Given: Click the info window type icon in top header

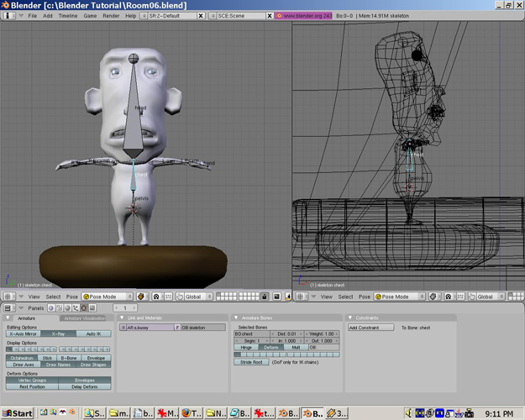Looking at the screenshot, I should tap(9, 15).
